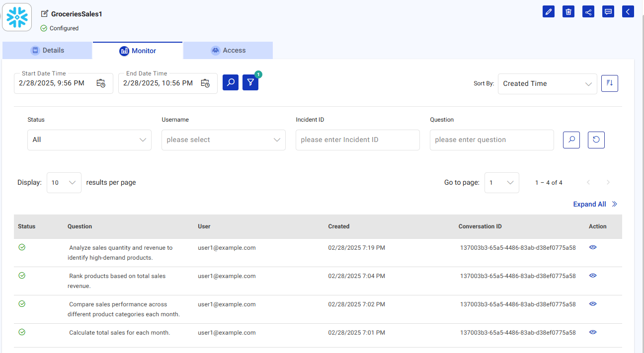Open the Username please select dropdown
Viewport: 644px width, 353px height.
point(223,140)
